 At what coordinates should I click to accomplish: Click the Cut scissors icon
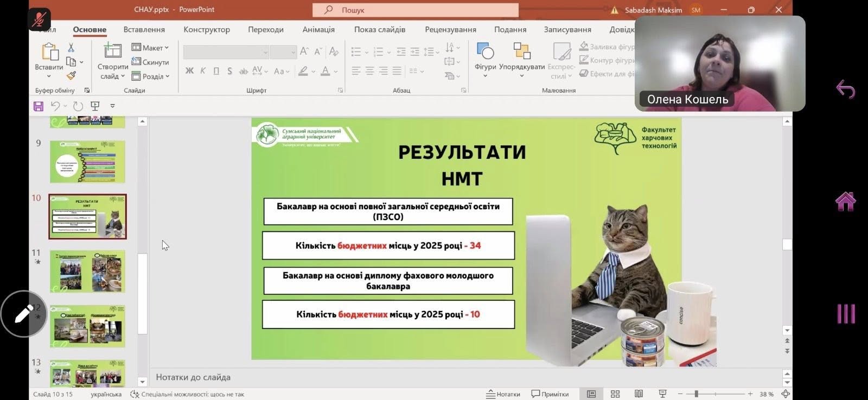[71, 48]
